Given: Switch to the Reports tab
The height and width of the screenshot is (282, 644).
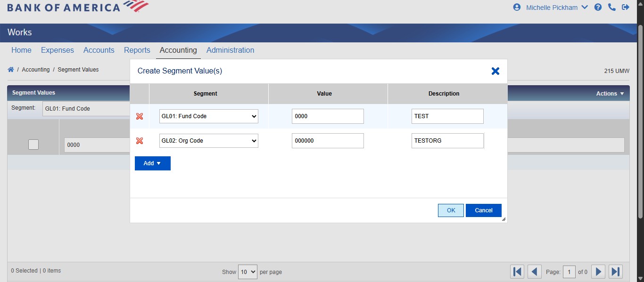Looking at the screenshot, I should [x=137, y=50].
